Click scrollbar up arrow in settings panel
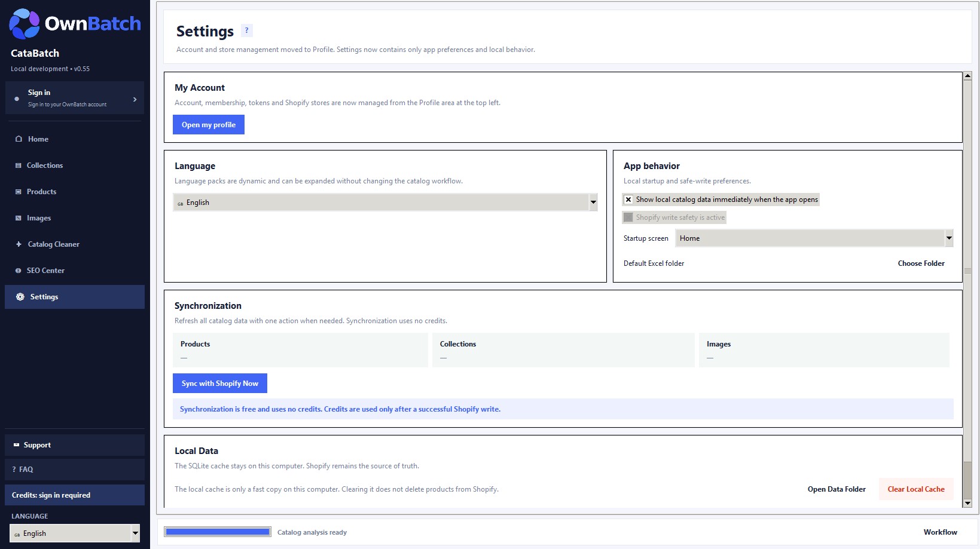 967,76
